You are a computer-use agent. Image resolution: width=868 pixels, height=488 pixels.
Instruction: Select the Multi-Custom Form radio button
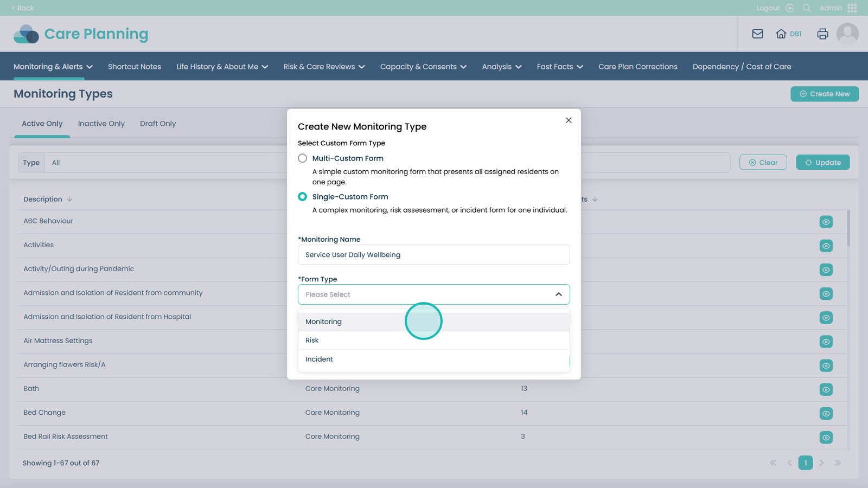point(303,158)
